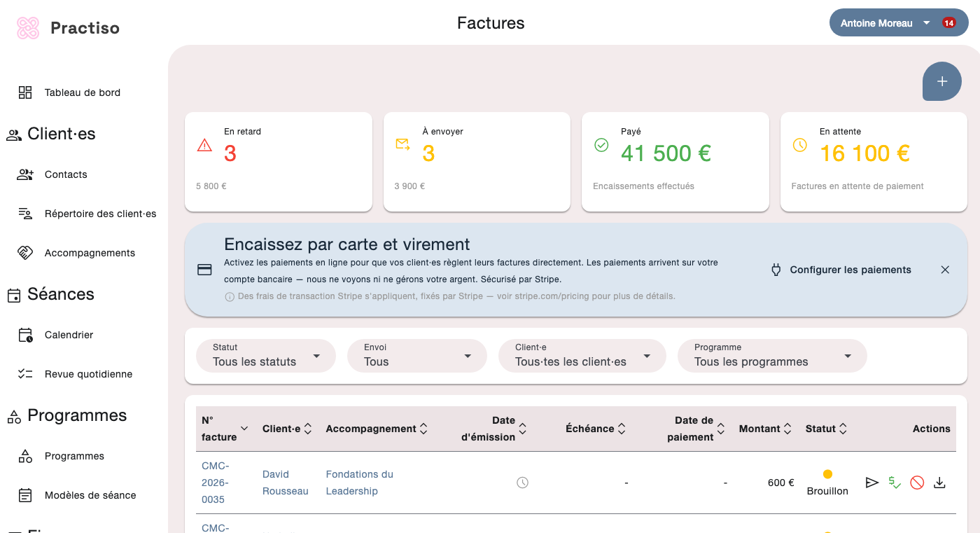
Task: Open the Statut filter dropdown
Action: click(266, 356)
